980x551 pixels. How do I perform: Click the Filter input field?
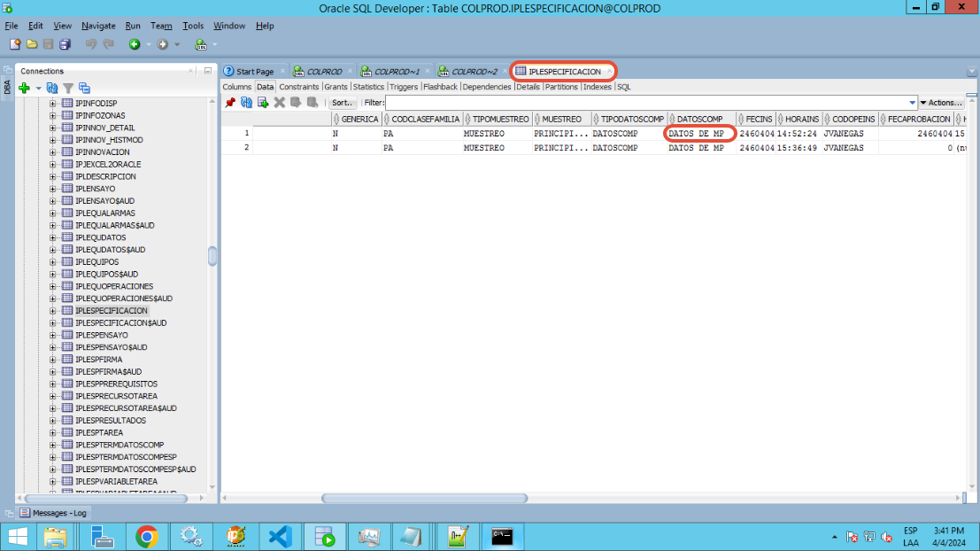(646, 103)
